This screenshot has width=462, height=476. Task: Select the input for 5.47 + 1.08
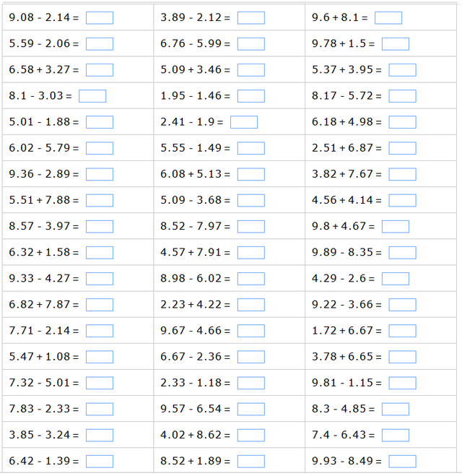tap(100, 357)
